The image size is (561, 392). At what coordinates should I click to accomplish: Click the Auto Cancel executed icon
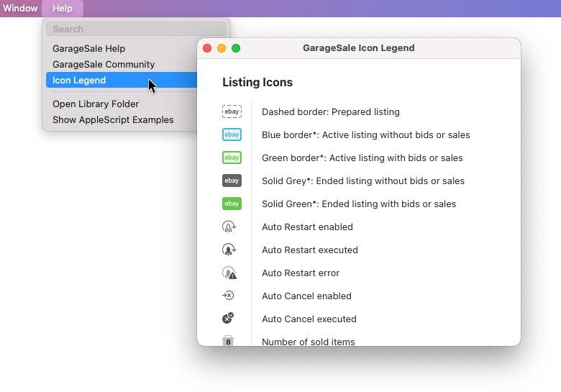229,319
